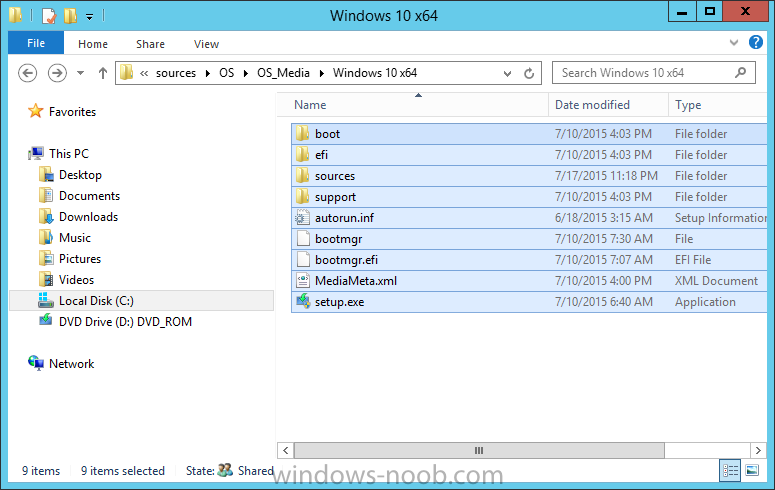Click the OS_Media breadcrumb segment
The width and height of the screenshot is (775, 490).
[283, 73]
